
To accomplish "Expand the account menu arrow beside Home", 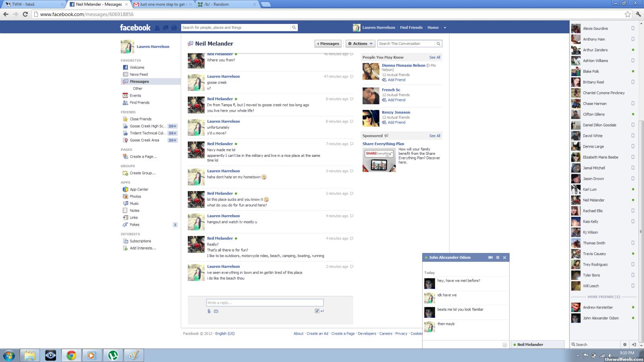I will coord(445,28).
